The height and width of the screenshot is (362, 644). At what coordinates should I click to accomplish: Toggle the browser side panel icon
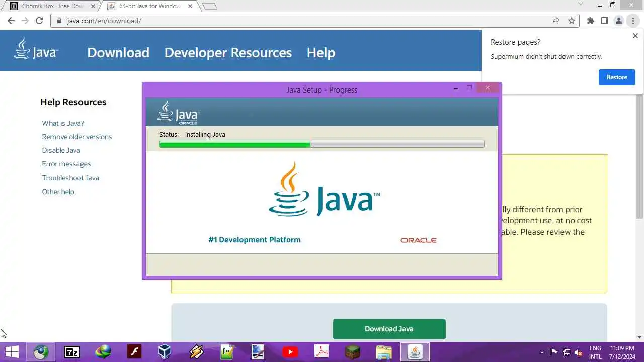(605, 21)
